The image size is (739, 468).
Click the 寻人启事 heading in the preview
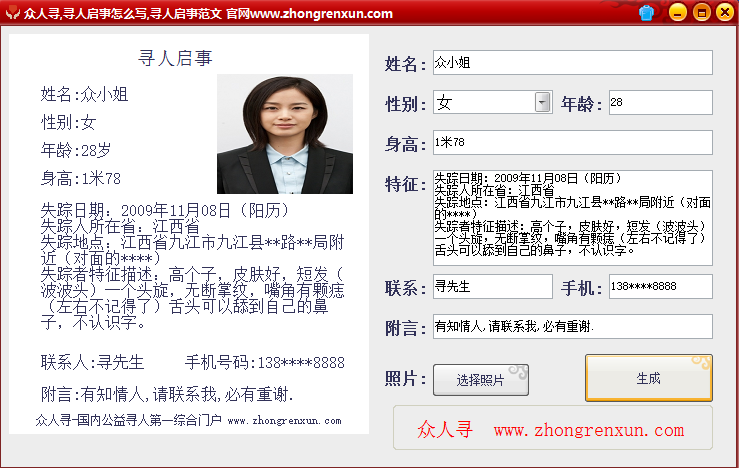(x=175, y=58)
